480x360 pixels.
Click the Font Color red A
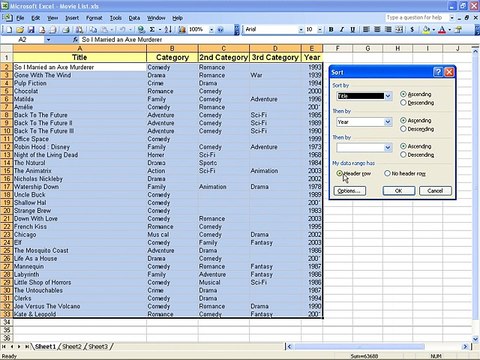pyautogui.click(x=442, y=30)
